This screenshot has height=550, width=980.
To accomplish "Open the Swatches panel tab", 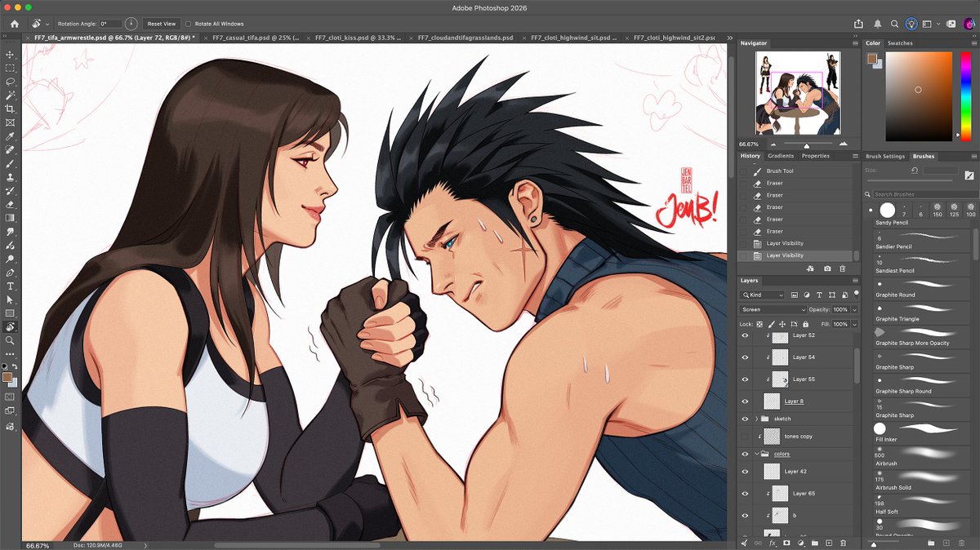I will [x=900, y=42].
